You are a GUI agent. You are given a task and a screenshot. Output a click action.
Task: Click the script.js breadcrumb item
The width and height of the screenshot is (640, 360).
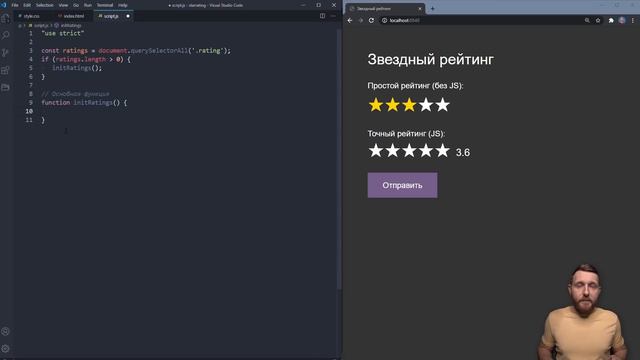point(41,25)
